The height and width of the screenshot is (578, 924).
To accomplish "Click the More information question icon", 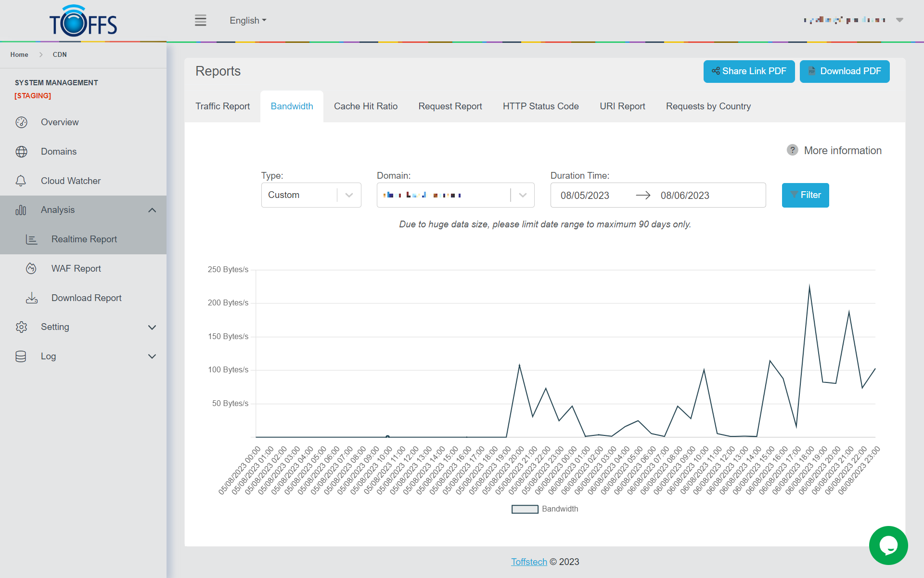I will (x=792, y=150).
